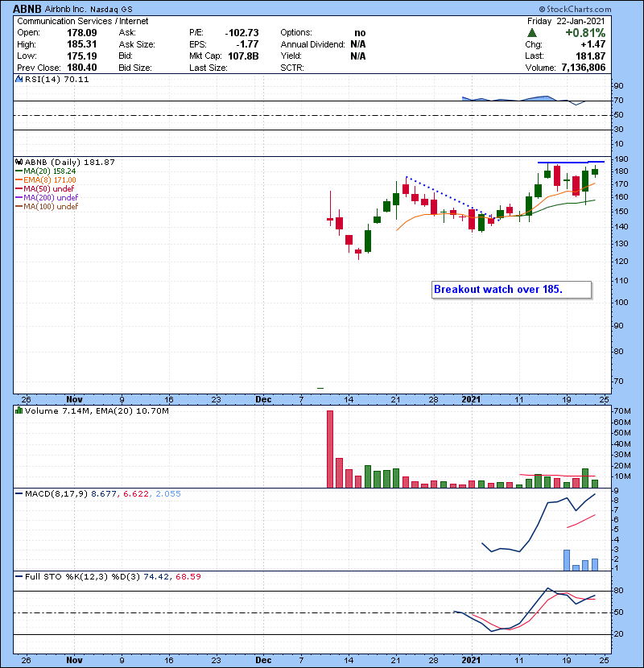The image size is (644, 668).
Task: Click the 'Yield:' label
Action: tap(291, 56)
